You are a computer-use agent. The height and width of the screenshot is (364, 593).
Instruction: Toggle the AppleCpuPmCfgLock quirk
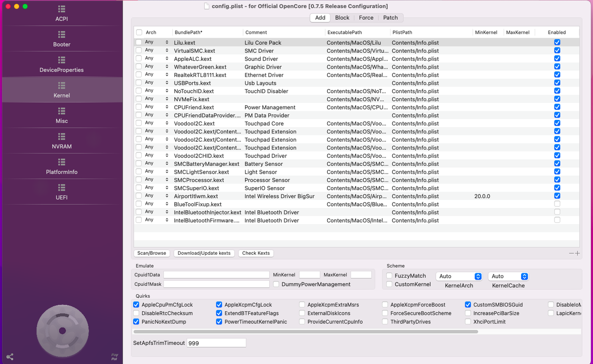point(136,305)
